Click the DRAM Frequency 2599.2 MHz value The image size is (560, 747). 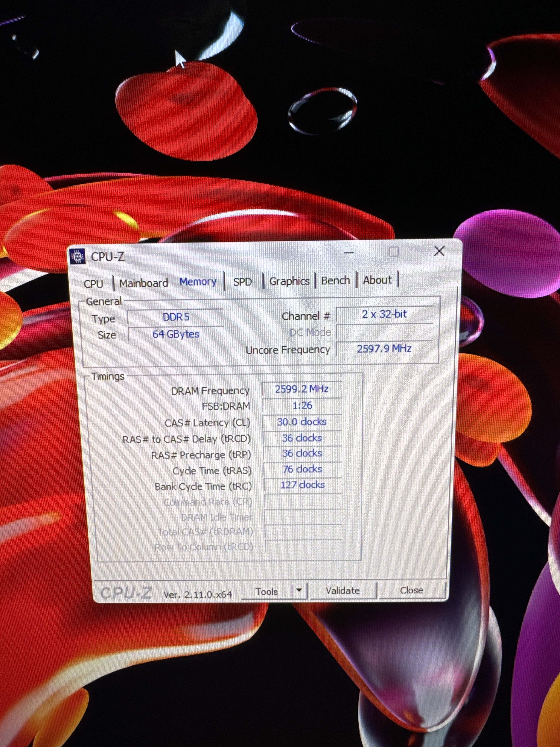(x=302, y=389)
